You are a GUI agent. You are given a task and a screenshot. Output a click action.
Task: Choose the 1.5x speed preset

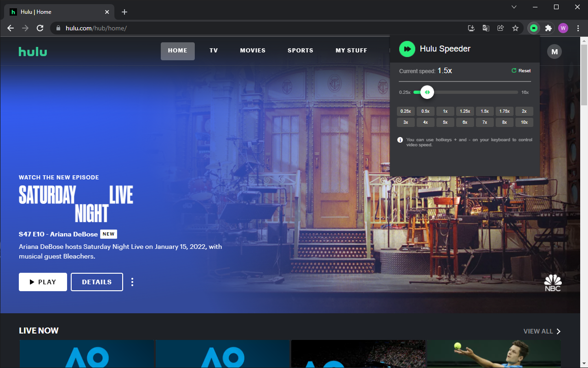[x=485, y=111]
